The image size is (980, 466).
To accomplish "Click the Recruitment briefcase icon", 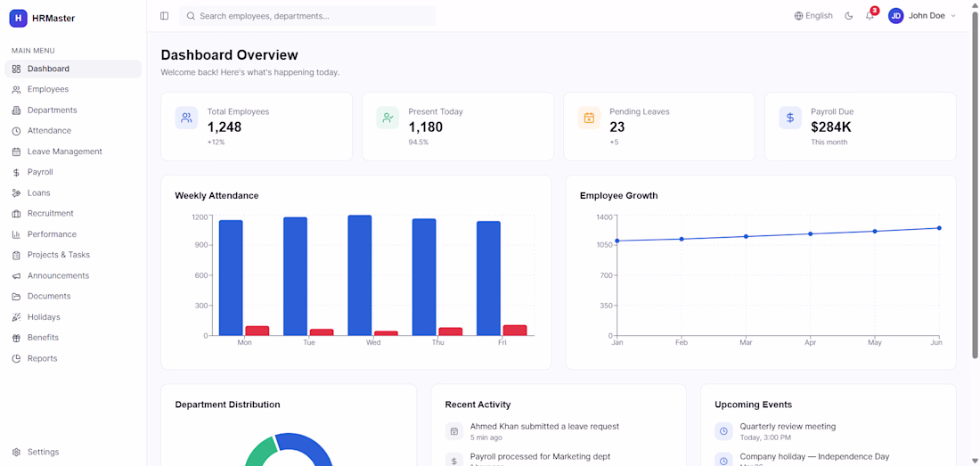I will [x=16, y=214].
